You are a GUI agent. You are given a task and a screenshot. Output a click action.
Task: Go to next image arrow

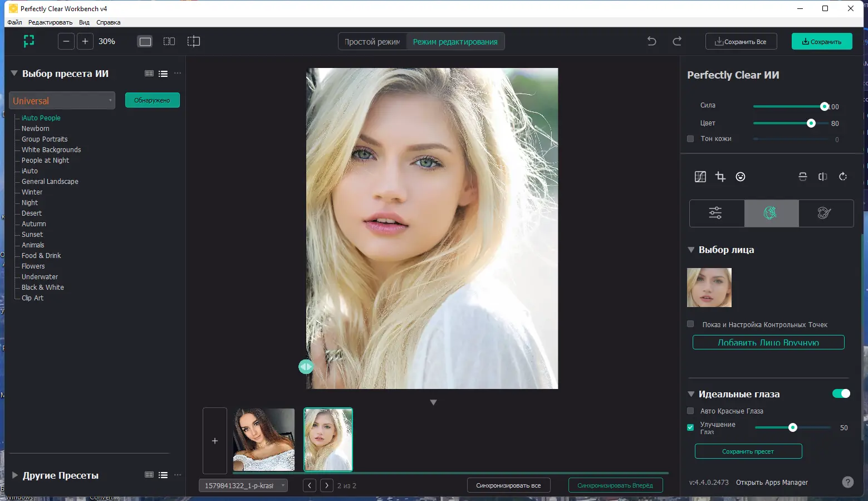(327, 485)
